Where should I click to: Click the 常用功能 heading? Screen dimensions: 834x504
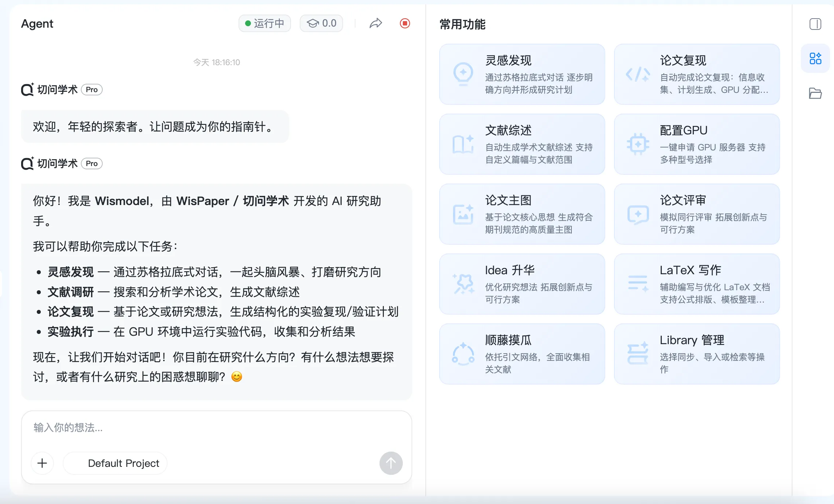(463, 24)
